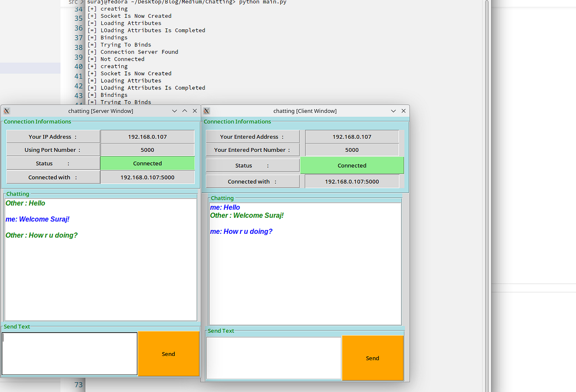Select the Client window's empty message box
This screenshot has width=576, height=392.
coord(273,358)
